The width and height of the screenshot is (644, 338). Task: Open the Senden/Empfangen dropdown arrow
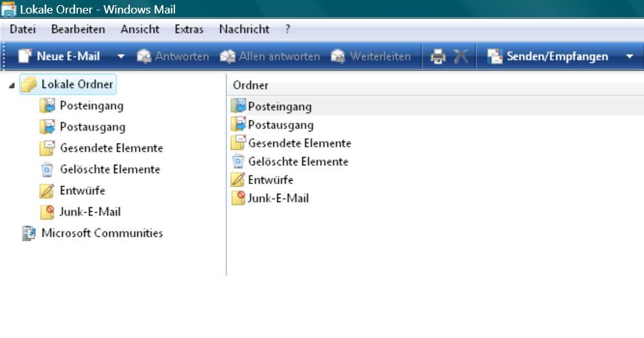coord(630,57)
